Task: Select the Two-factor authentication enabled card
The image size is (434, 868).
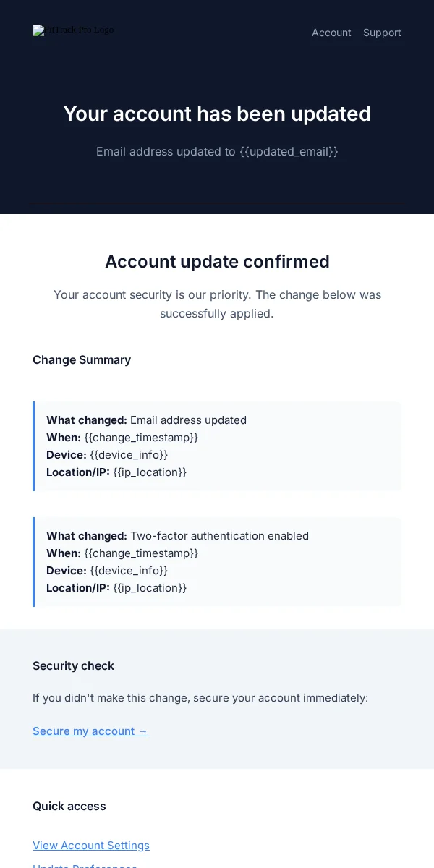Action: click(217, 562)
